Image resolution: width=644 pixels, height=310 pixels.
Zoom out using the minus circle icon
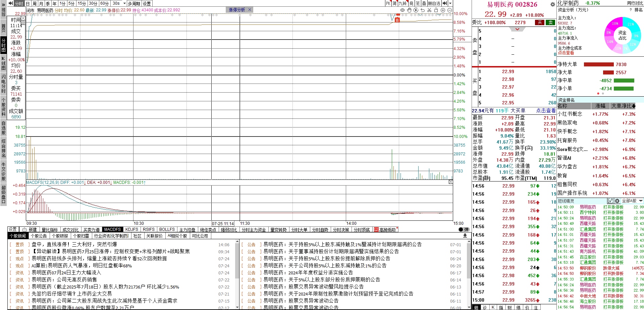pos(449,10)
